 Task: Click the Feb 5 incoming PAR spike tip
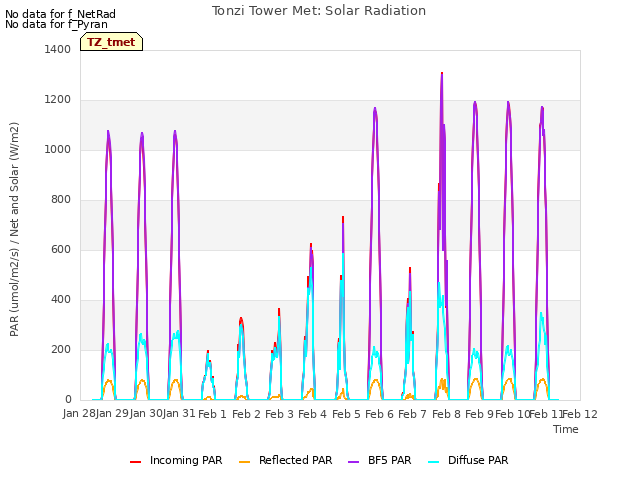click(343, 218)
